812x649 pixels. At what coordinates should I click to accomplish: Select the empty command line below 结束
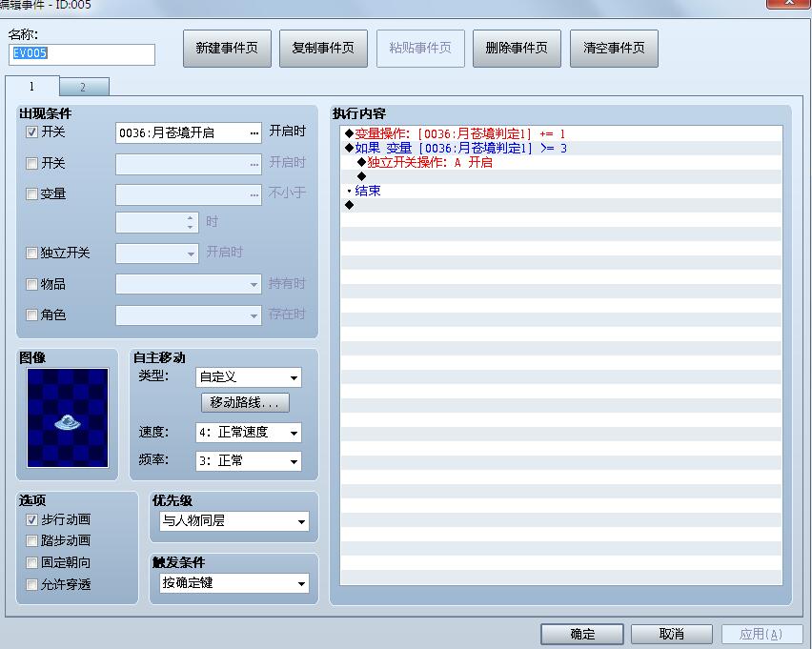point(561,206)
